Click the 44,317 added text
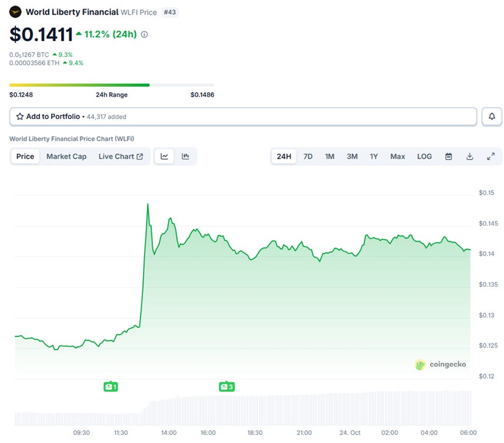 point(107,117)
